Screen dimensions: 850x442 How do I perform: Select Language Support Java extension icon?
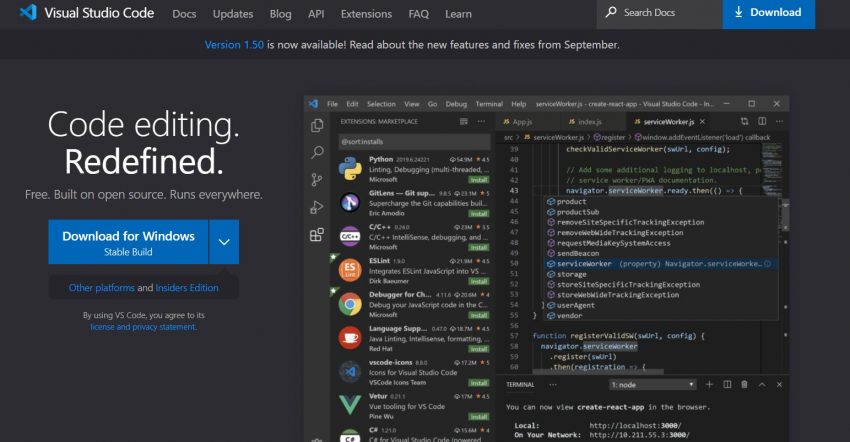click(350, 338)
